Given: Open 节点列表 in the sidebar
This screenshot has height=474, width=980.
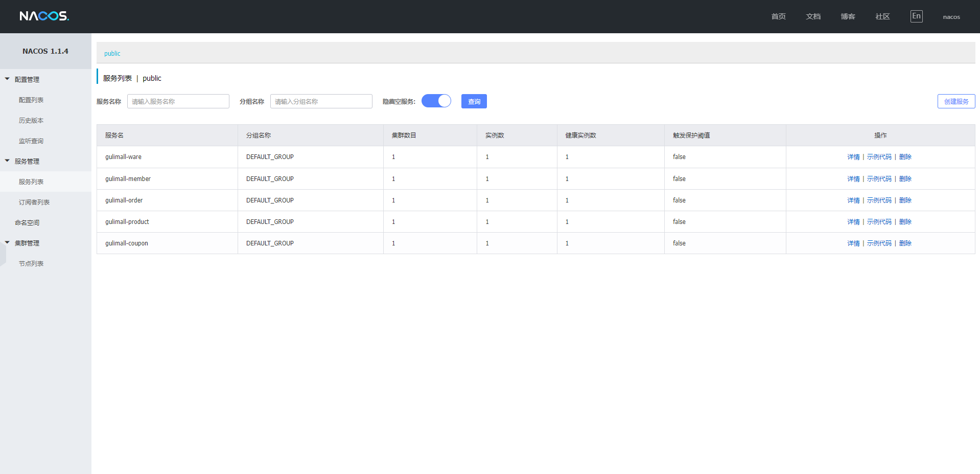Looking at the screenshot, I should (x=31, y=264).
